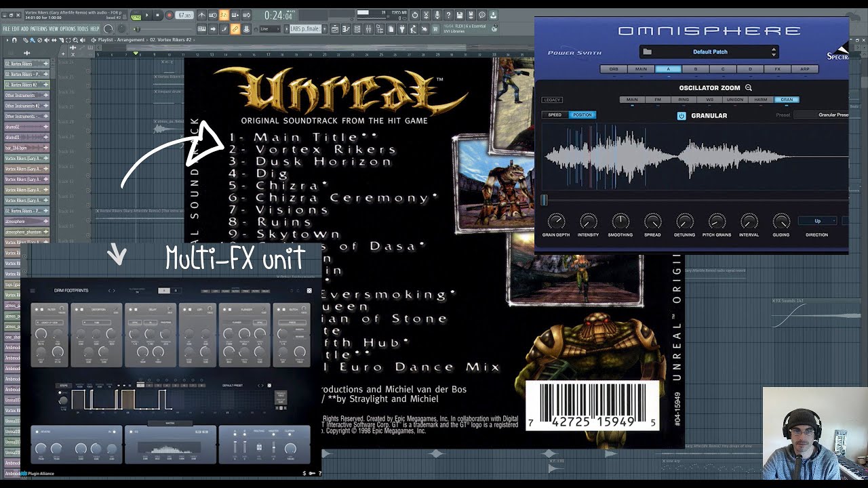Select POSITION granular mode
The image size is (868, 488).
(583, 115)
